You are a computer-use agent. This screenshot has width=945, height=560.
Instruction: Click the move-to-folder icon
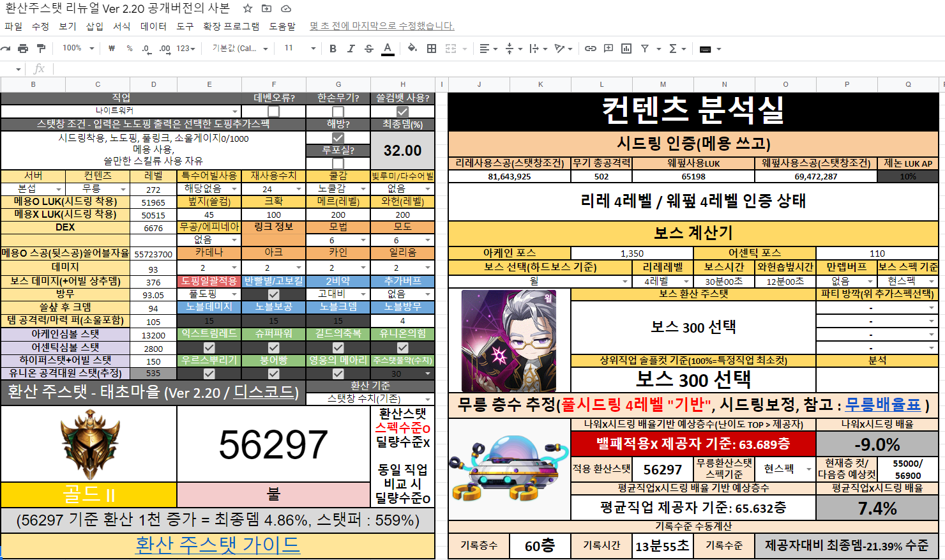266,8
